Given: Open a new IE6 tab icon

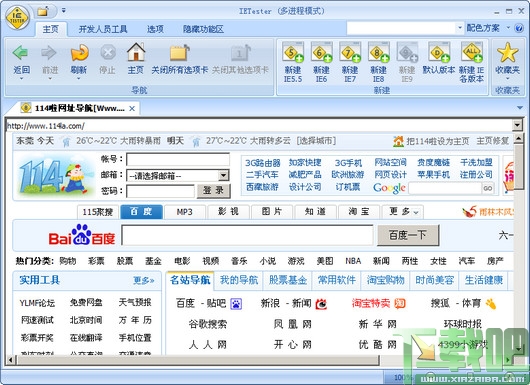Looking at the screenshot, I should 321,52.
